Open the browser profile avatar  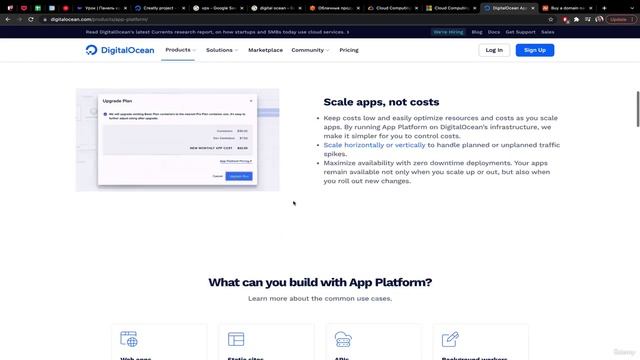[x=599, y=19]
